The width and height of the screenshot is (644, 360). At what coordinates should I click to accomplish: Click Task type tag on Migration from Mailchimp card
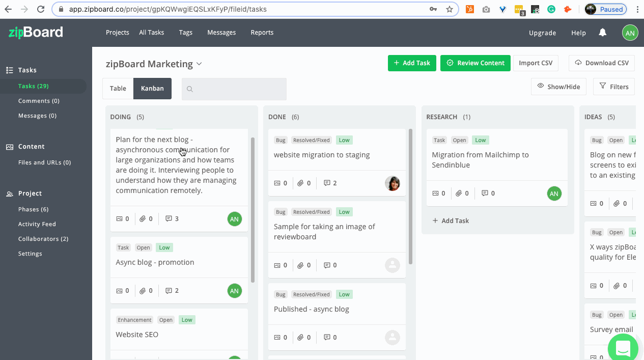[439, 140]
